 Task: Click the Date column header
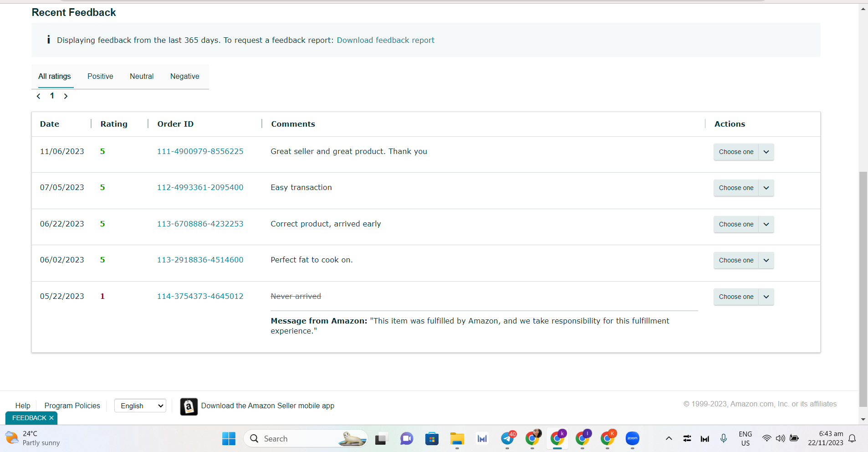coord(50,124)
